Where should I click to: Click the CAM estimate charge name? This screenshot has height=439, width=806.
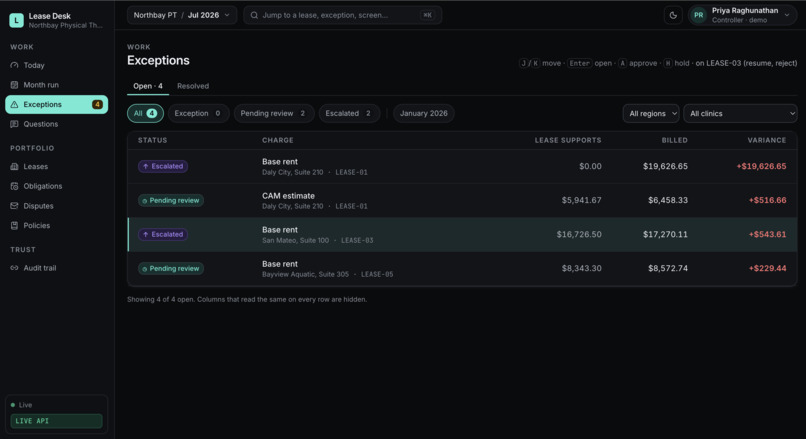tap(288, 196)
